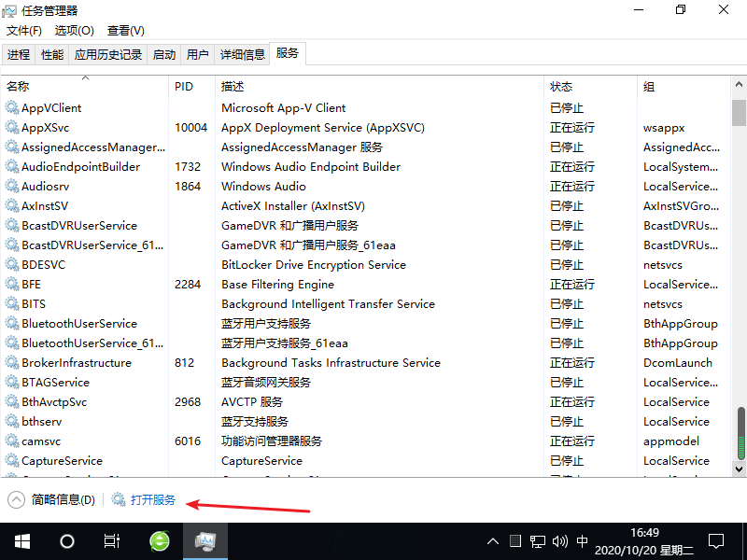Show hidden tray icons chevron

[x=493, y=541]
